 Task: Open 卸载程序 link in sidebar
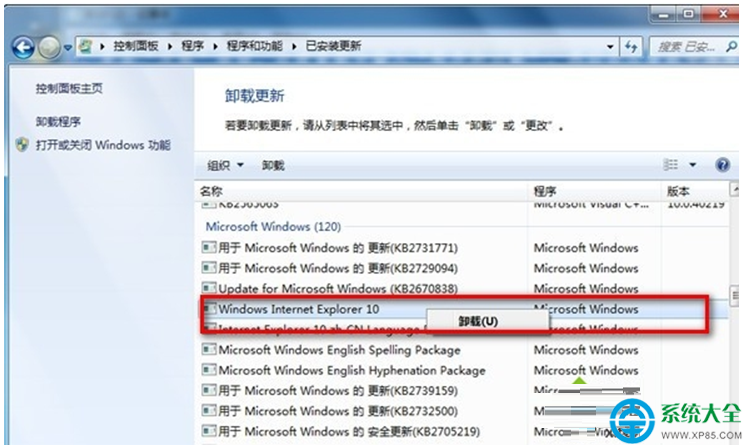point(58,122)
